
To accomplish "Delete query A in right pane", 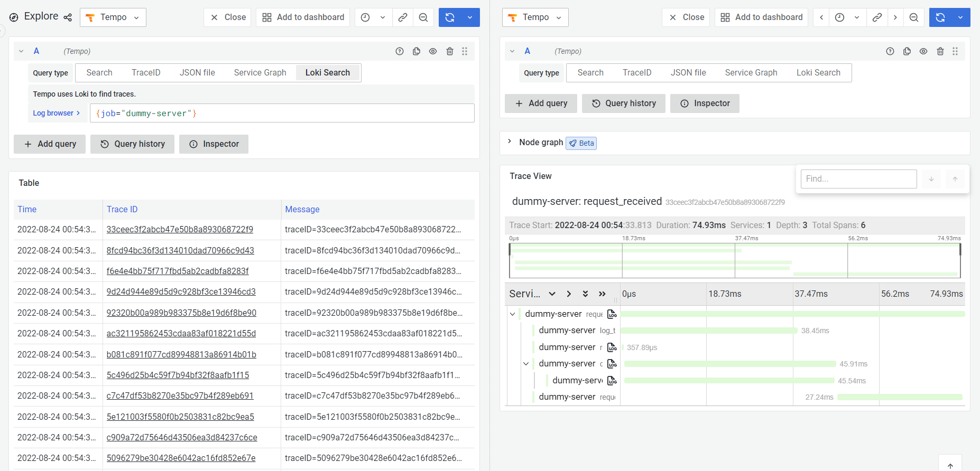I will click(940, 51).
